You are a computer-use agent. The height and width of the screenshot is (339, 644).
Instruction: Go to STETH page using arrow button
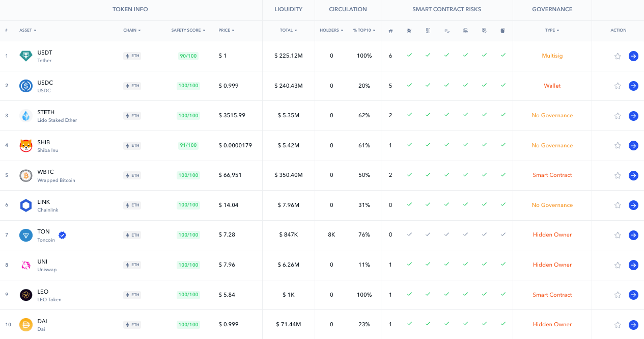tap(633, 116)
